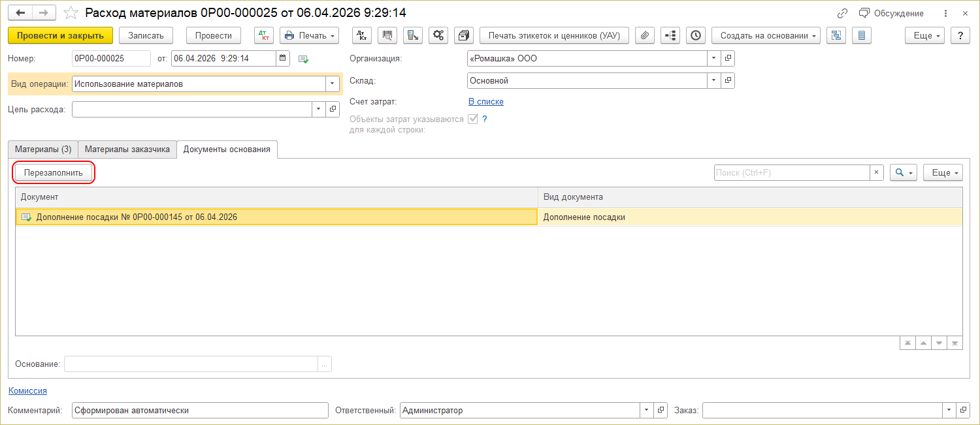The image size is (980, 425).
Task: Click the data collection terminal icon
Action: pyautogui.click(x=413, y=35)
